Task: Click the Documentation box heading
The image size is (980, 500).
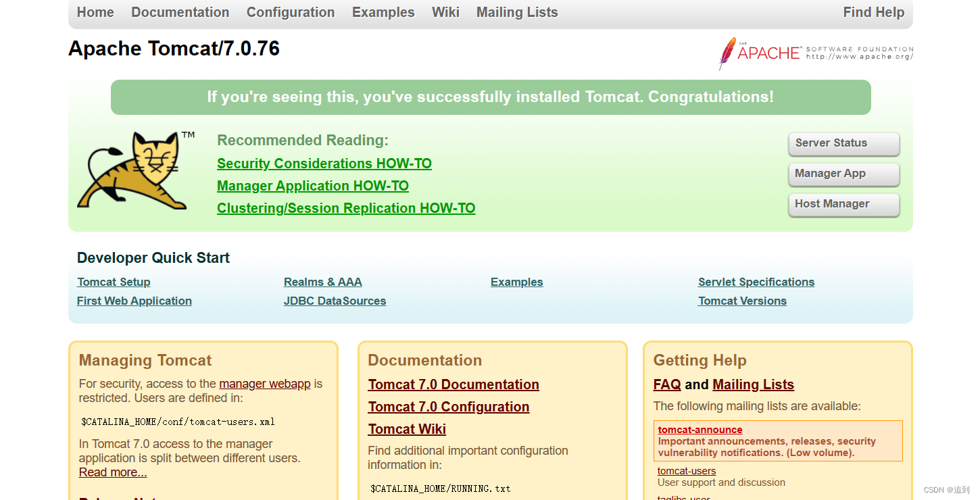Action: click(x=425, y=360)
